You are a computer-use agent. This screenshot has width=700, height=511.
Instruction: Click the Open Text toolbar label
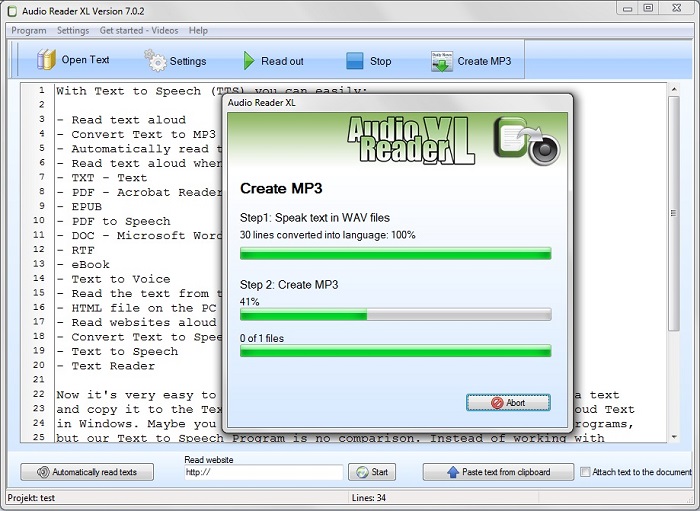(x=85, y=59)
